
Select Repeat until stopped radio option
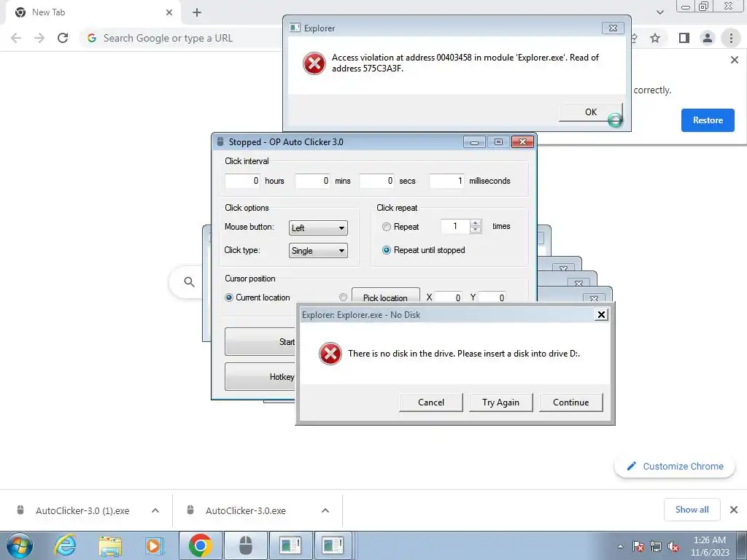pyautogui.click(x=387, y=250)
